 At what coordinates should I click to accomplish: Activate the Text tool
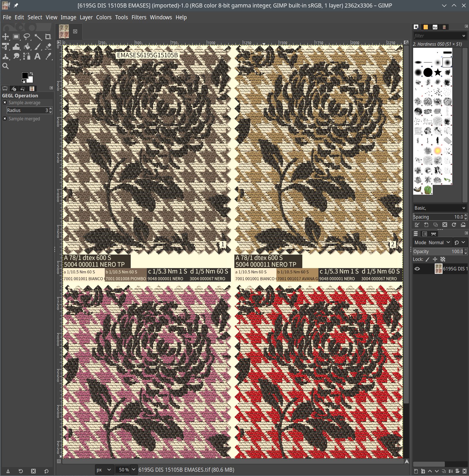pyautogui.click(x=37, y=56)
